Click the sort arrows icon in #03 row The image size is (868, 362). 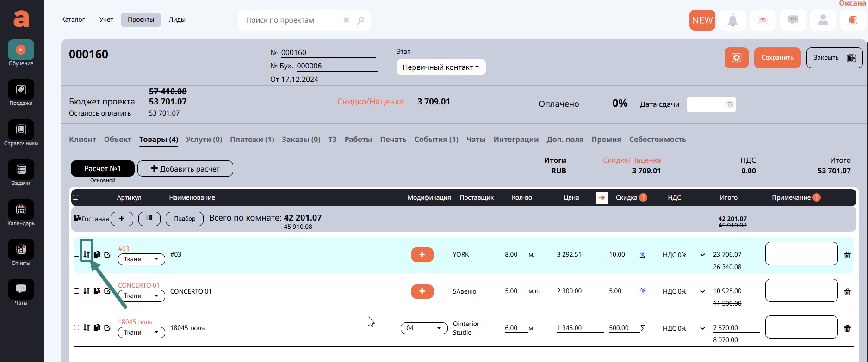click(87, 254)
